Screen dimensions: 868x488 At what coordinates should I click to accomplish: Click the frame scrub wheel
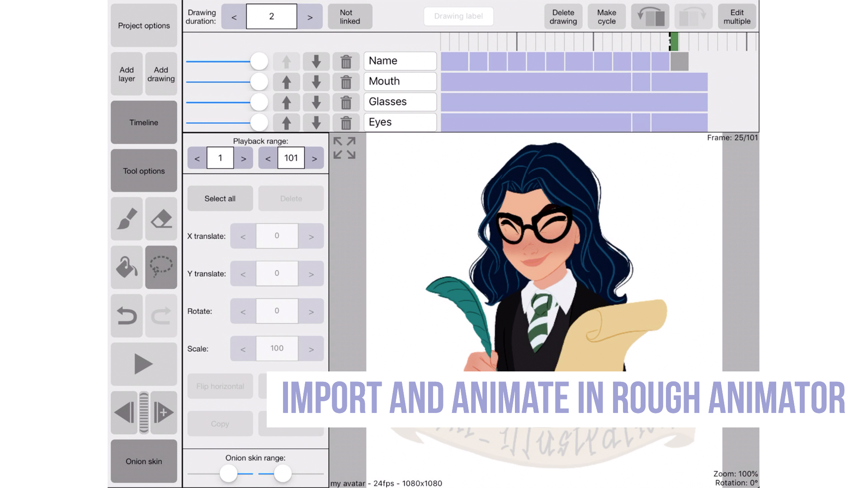coord(144,413)
